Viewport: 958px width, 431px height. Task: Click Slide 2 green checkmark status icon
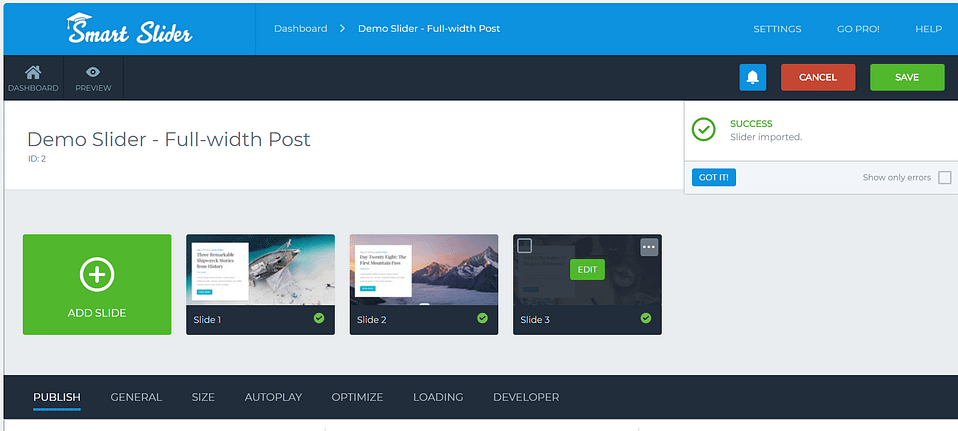point(482,318)
